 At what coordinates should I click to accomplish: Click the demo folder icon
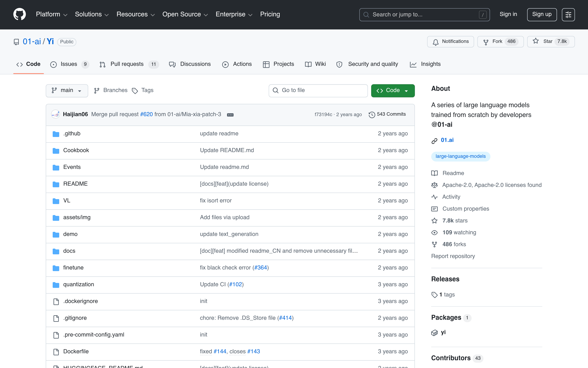pyautogui.click(x=56, y=234)
